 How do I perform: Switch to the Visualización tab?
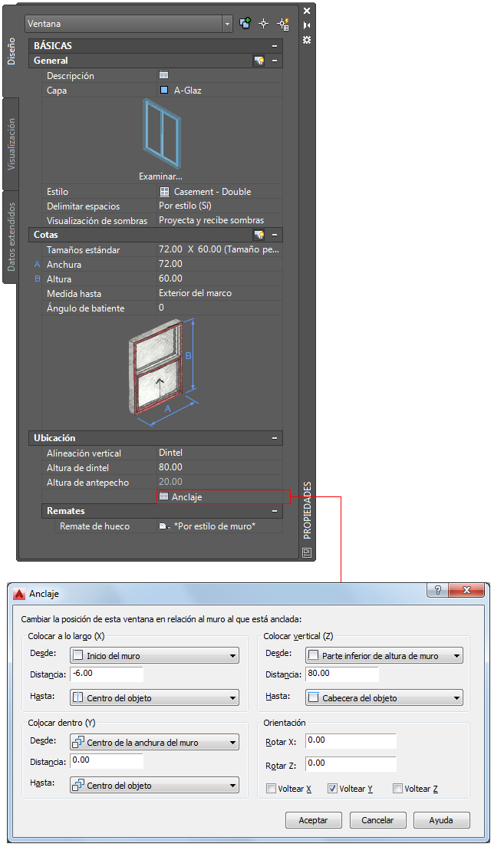click(11, 143)
